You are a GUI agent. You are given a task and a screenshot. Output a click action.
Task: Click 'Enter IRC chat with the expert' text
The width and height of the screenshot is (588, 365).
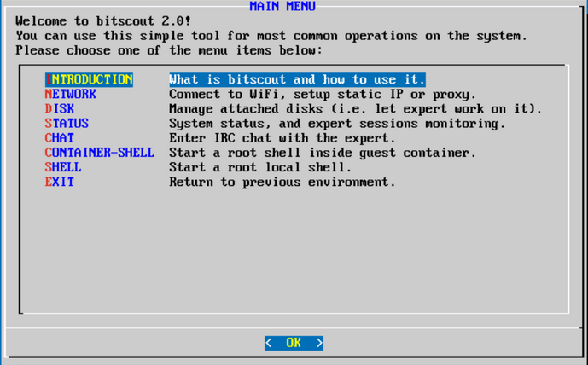point(282,138)
